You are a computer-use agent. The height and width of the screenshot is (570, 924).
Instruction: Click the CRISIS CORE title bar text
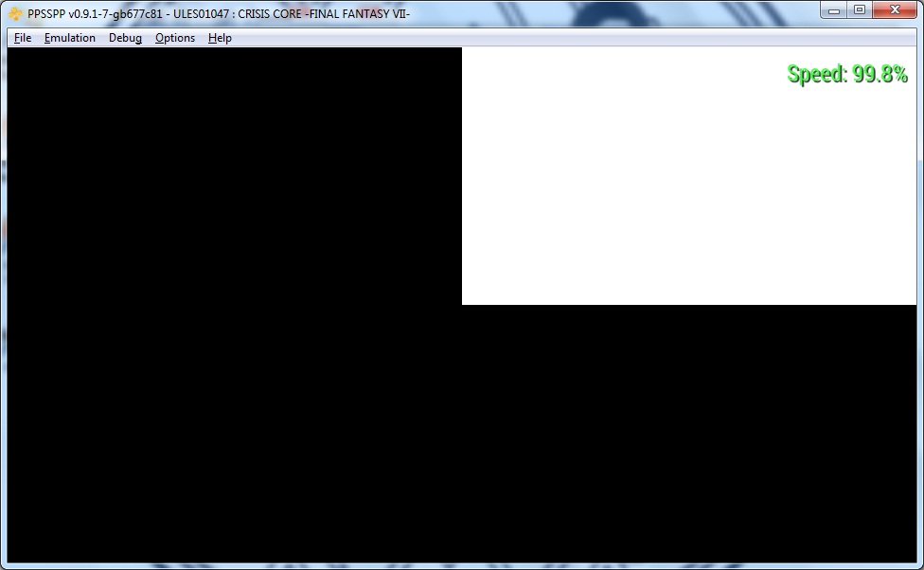click(323, 14)
